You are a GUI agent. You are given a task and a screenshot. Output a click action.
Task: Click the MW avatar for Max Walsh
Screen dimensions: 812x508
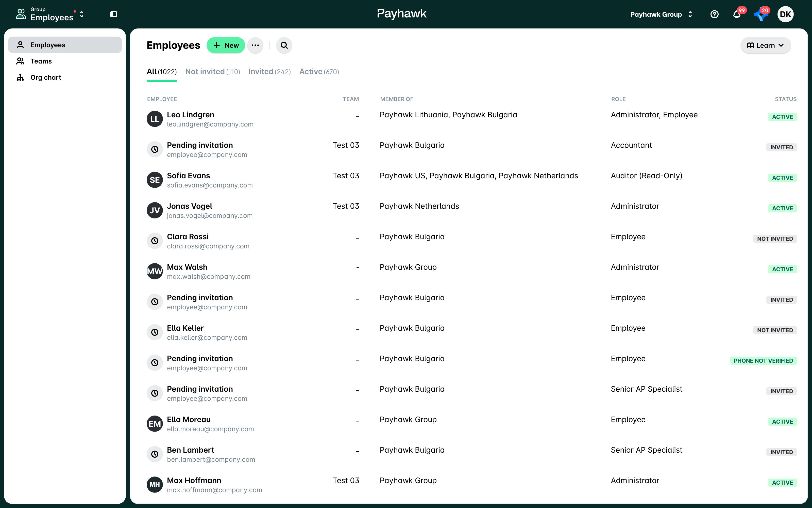coord(155,272)
